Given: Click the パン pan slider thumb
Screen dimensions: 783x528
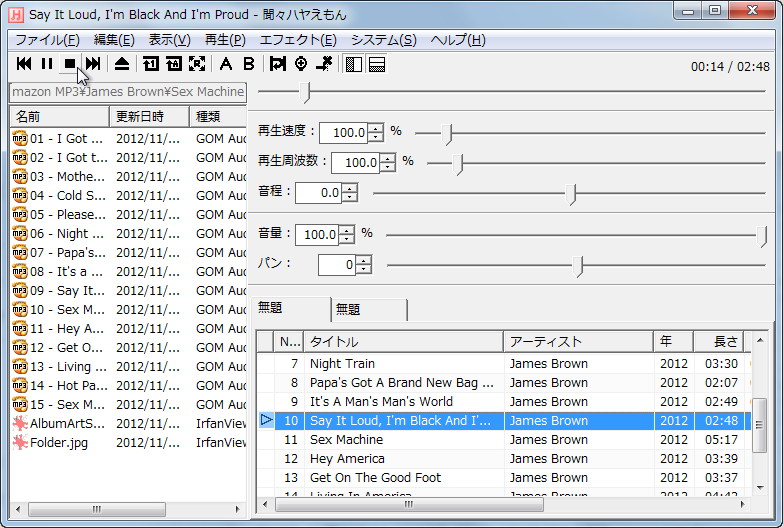Looking at the screenshot, I should pos(578,266).
